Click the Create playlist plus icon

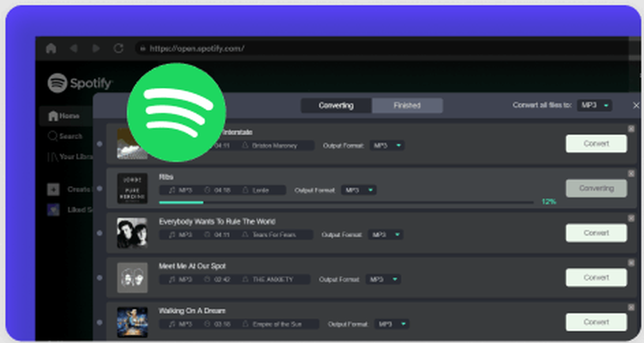pyautogui.click(x=53, y=189)
